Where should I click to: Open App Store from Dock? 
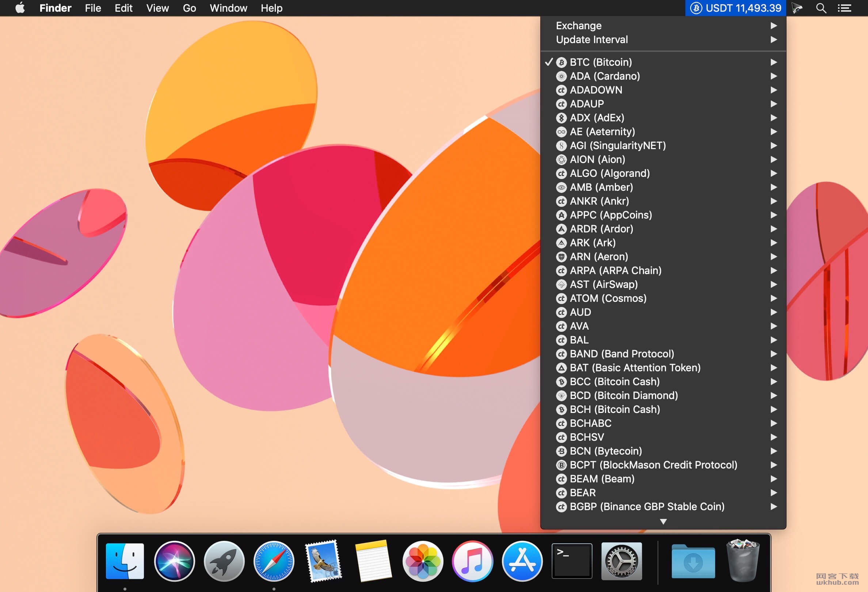522,561
